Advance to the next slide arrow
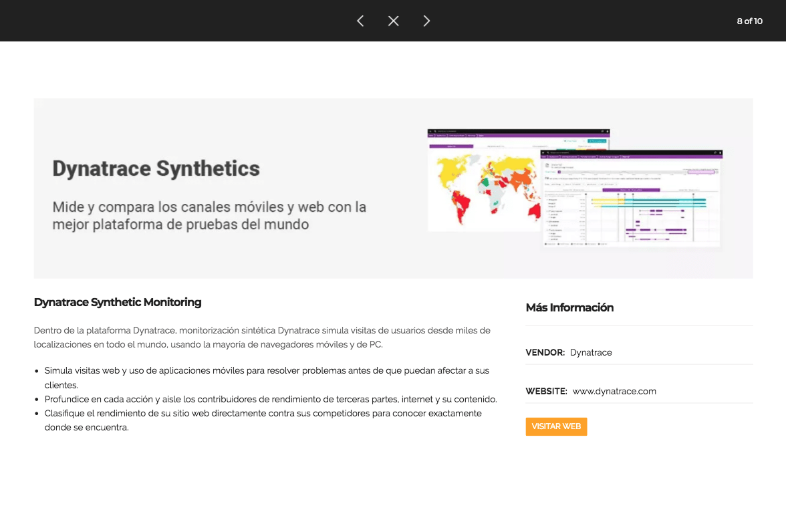786x532 pixels. pyautogui.click(x=426, y=21)
